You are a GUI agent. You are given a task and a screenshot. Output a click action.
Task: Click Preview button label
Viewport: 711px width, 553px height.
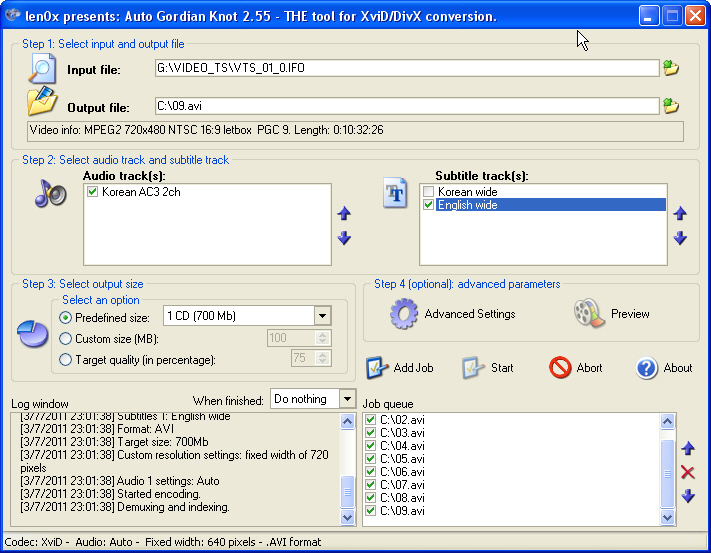pos(630,314)
